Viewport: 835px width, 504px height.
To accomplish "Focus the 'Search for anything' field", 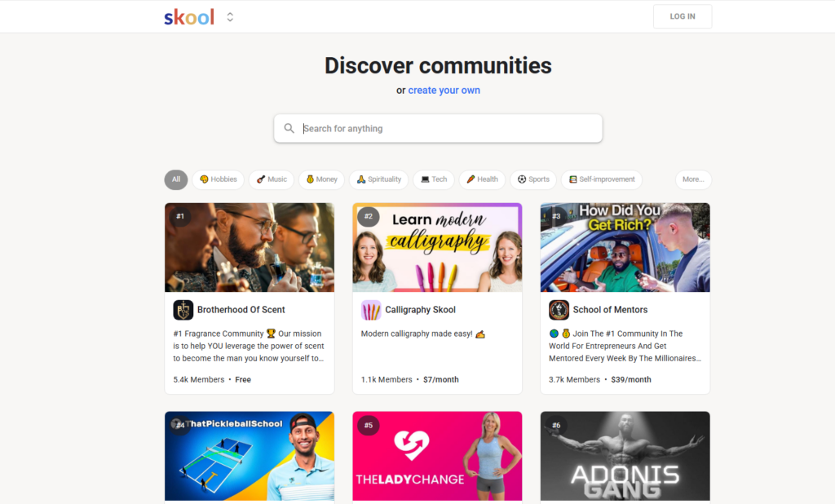I will tap(438, 128).
